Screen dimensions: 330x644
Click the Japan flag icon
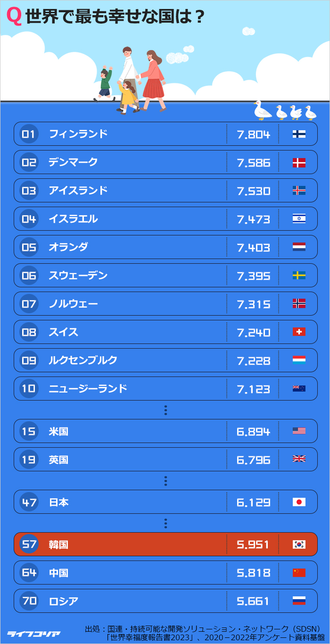click(x=299, y=502)
